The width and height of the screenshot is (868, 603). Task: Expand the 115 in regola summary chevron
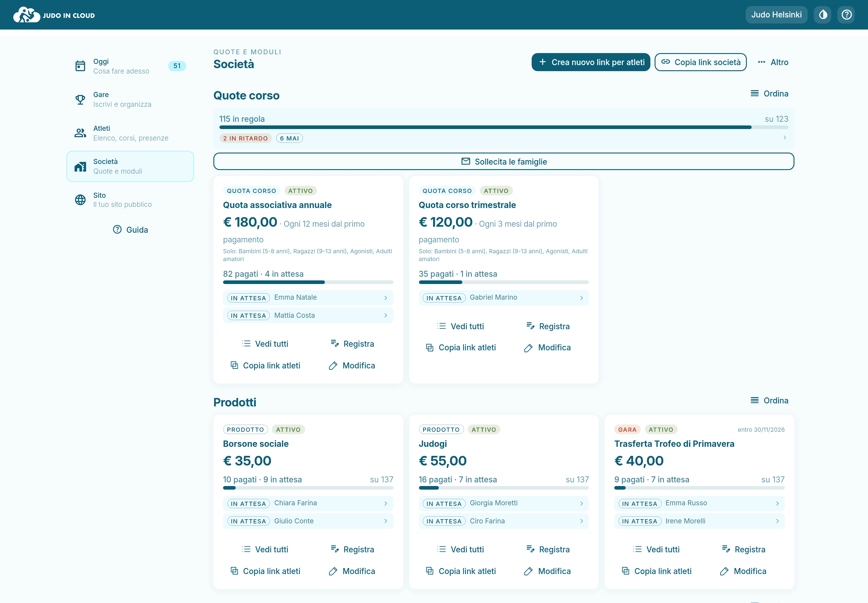click(785, 138)
